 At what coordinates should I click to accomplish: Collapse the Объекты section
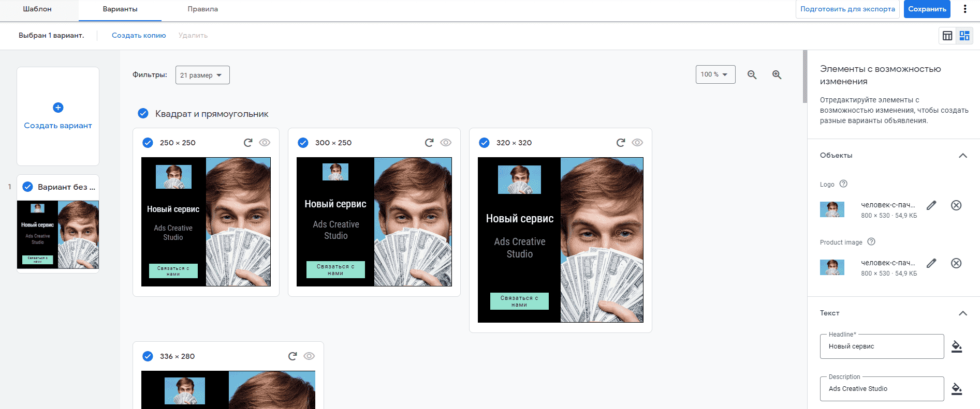963,156
